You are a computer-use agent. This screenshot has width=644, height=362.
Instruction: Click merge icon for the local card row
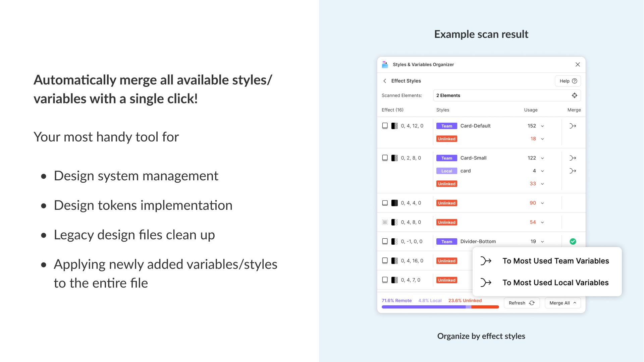573,171
